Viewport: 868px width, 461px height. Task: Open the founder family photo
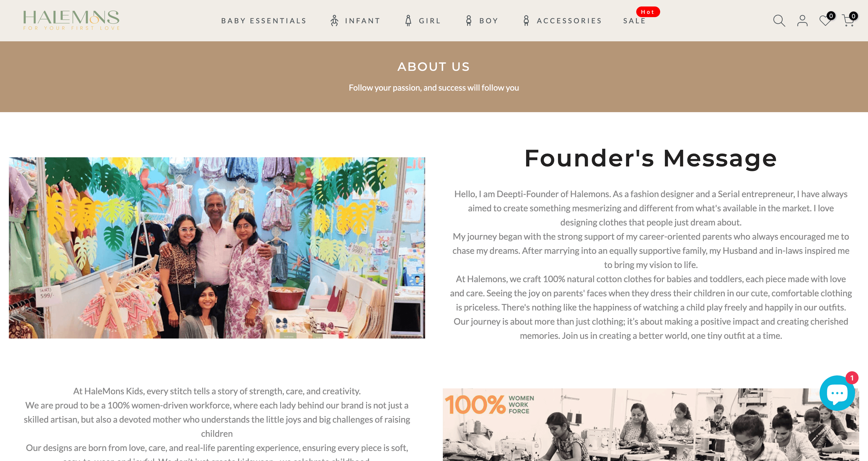point(217,248)
